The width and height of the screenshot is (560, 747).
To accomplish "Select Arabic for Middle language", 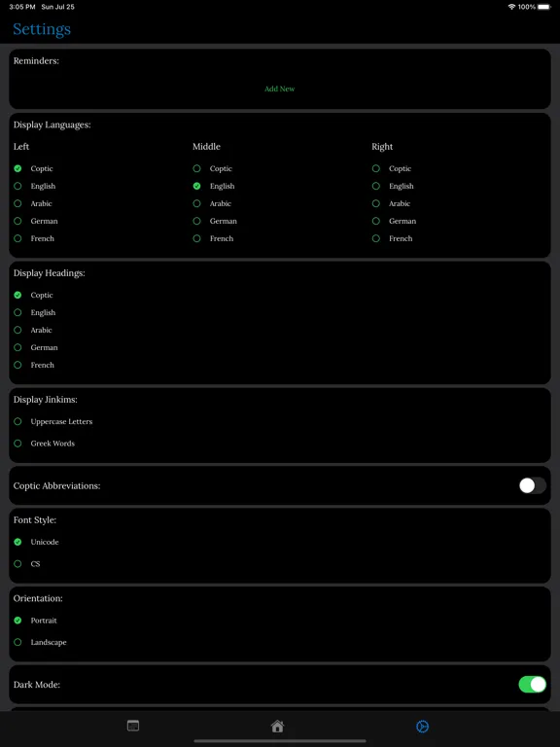I will tap(196, 203).
